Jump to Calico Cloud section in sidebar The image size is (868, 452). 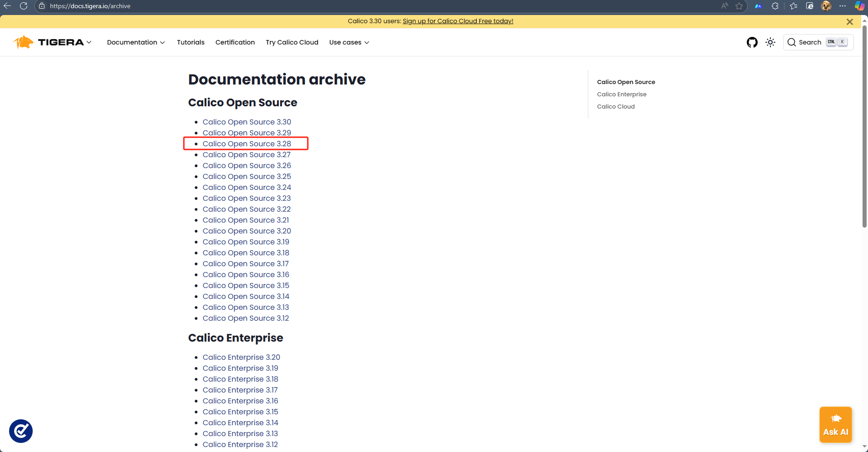pos(616,106)
